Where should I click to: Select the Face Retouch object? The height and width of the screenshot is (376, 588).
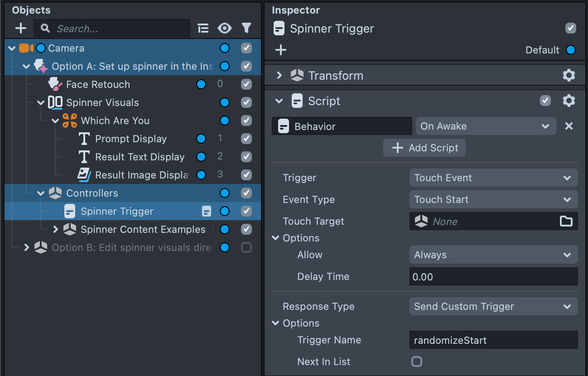[x=98, y=84]
